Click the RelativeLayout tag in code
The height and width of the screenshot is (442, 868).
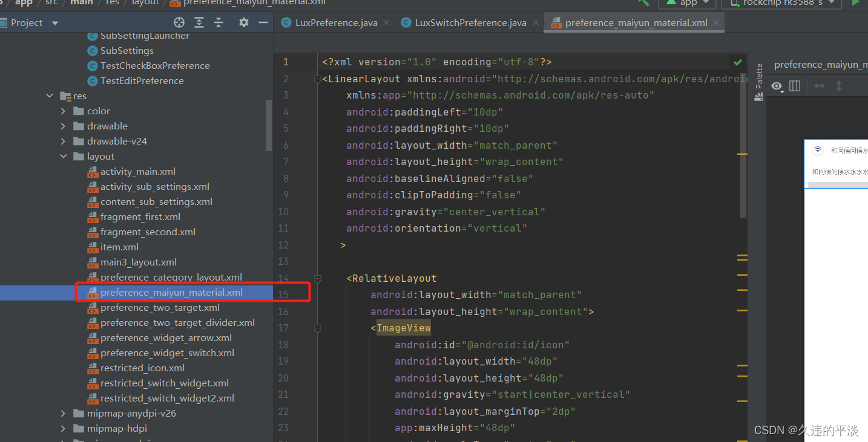[x=394, y=279]
